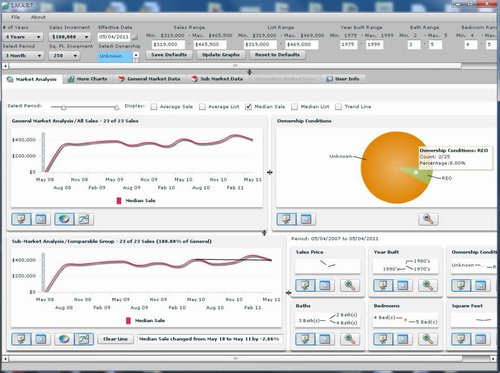The image size is (500, 373).
Task: Click the Update Graphs button
Action: (x=221, y=55)
